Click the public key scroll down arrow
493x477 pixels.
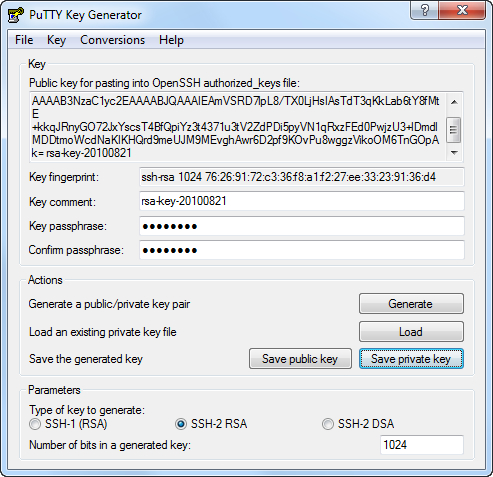point(454,152)
